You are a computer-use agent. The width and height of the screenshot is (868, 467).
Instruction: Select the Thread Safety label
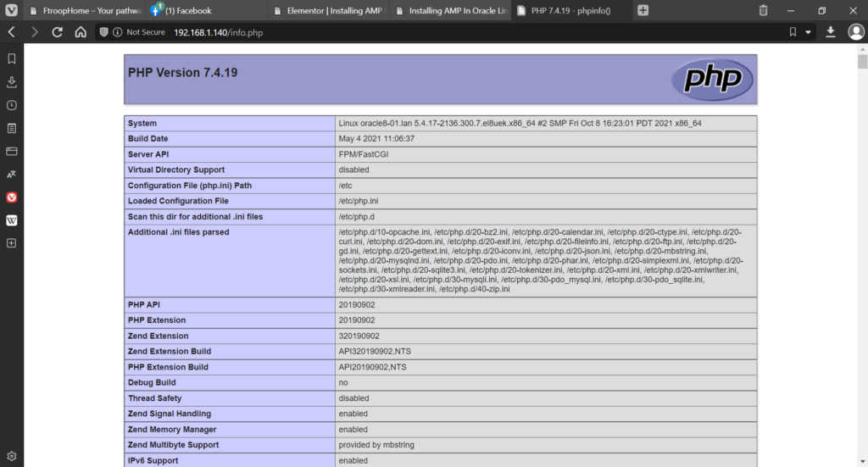[154, 398]
